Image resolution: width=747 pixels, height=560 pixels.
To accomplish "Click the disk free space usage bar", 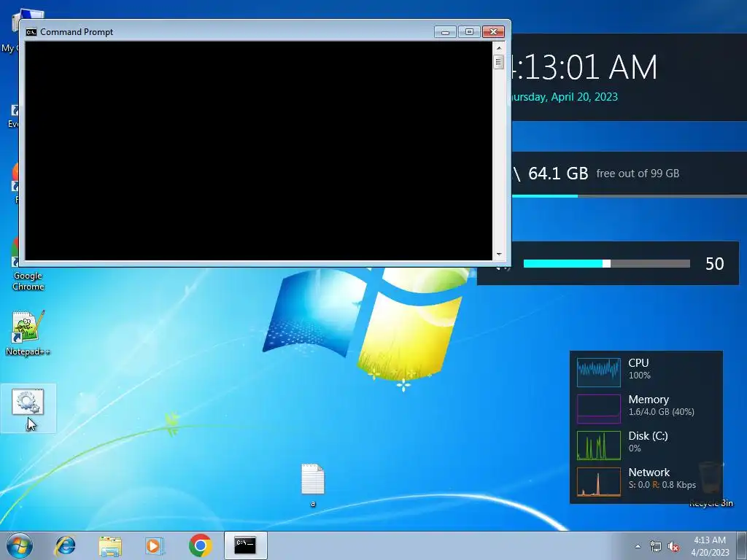I will pyautogui.click(x=630, y=195).
